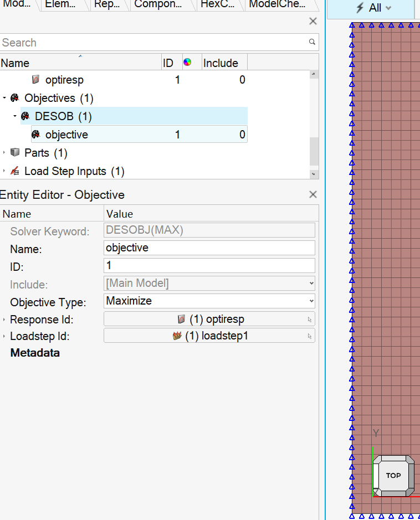
Task: Expand the Load Step Inputs folder
Action: 4,171
